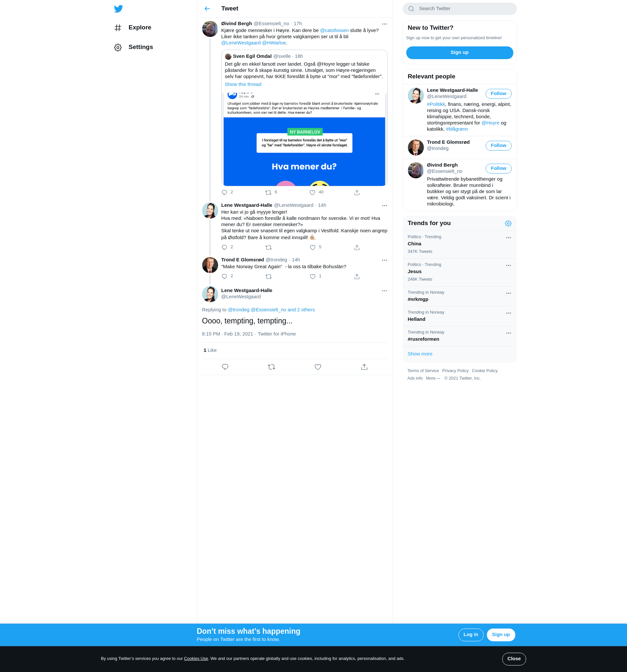Image resolution: width=627 pixels, height=672 pixels.
Task: Go back using the arrow next to Tweet
Action: [x=207, y=9]
